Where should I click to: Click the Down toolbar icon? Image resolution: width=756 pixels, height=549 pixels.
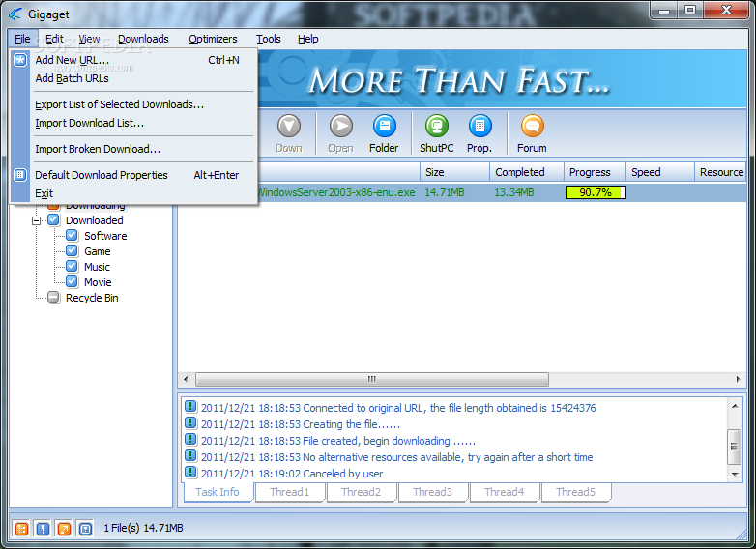pos(289,127)
